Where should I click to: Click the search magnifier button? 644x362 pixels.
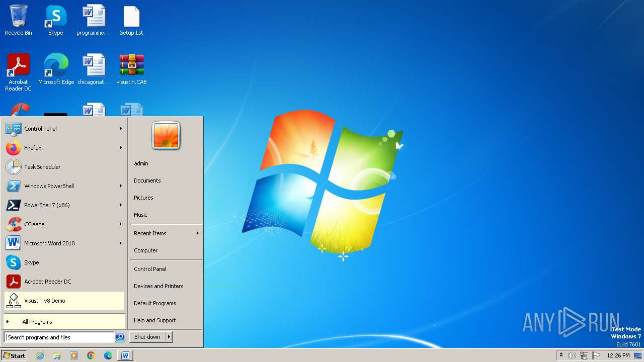coord(120,337)
